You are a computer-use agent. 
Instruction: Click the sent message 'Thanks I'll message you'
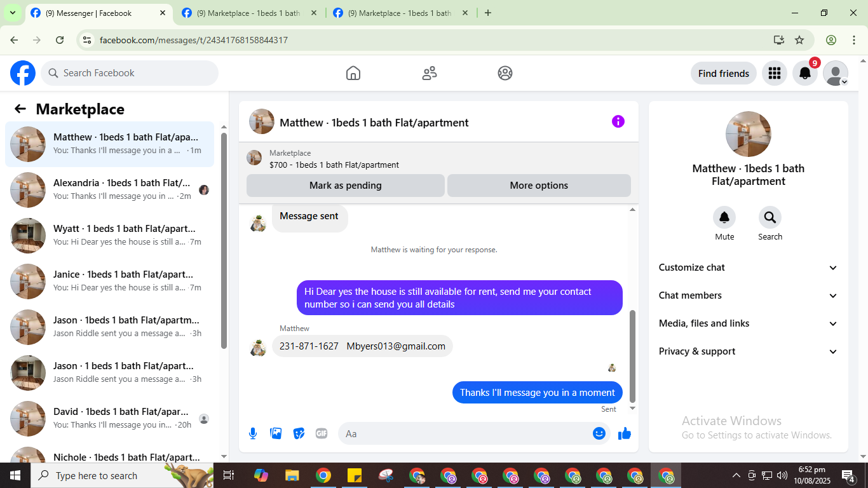pos(538,392)
